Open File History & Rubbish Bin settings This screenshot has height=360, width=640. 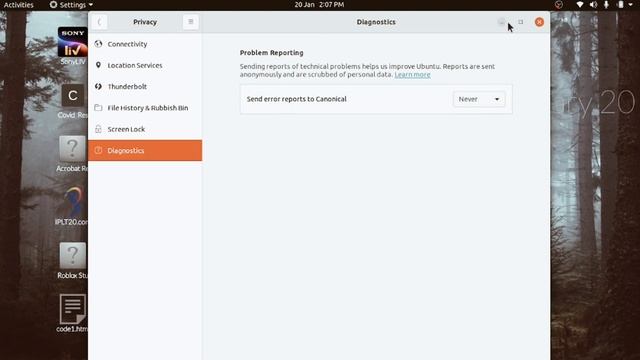pyautogui.click(x=145, y=107)
